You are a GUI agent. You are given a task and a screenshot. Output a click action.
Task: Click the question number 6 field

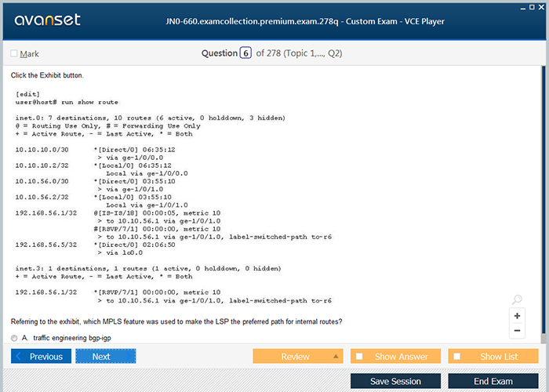click(x=245, y=53)
